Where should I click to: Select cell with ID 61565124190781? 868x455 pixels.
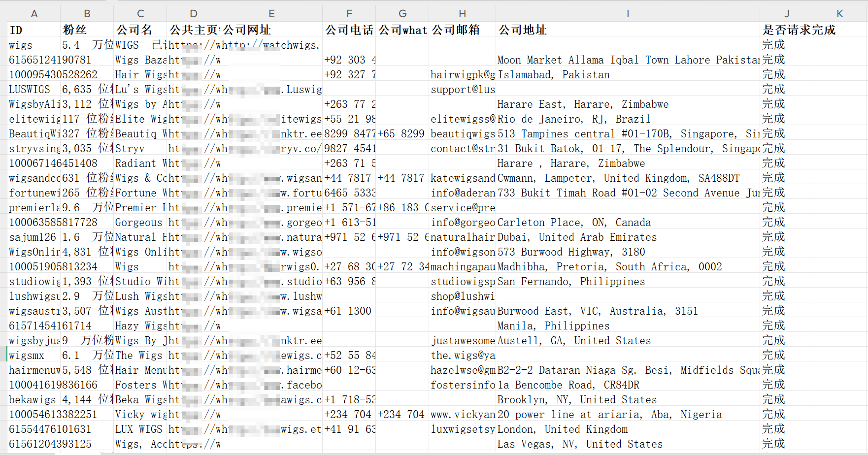click(50, 60)
